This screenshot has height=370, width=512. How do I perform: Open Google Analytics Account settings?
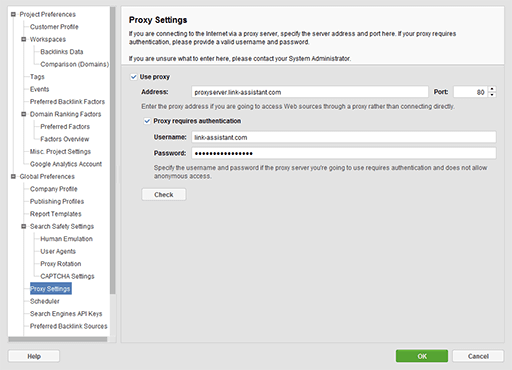click(66, 164)
